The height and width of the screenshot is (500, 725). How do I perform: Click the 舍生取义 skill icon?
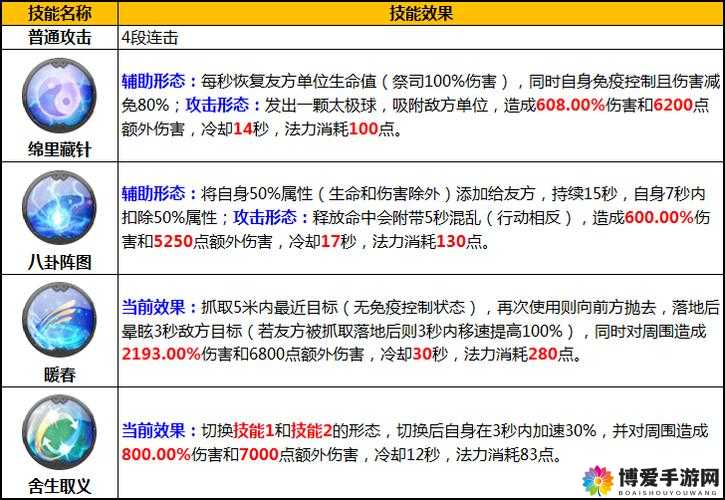pos(59,432)
